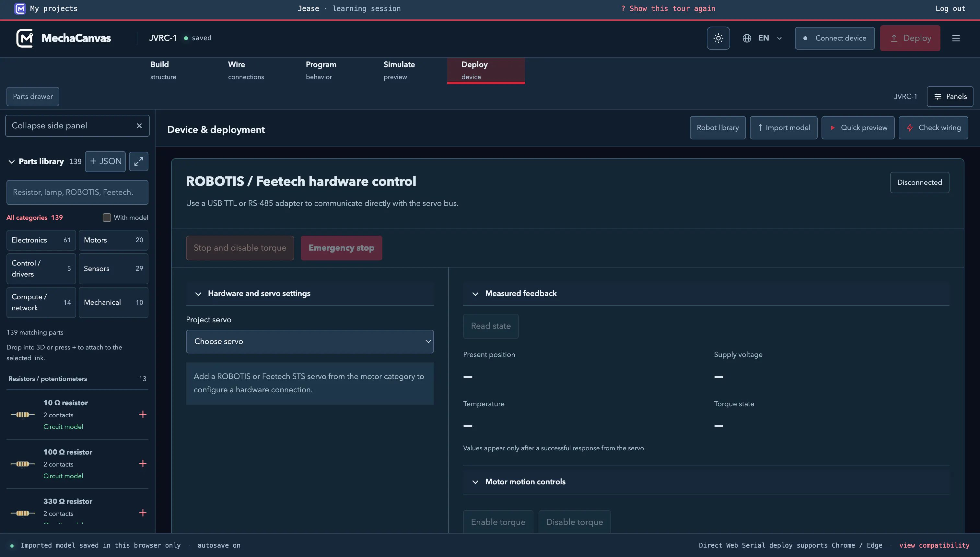Click the 100 Ω resistor name

click(68, 452)
